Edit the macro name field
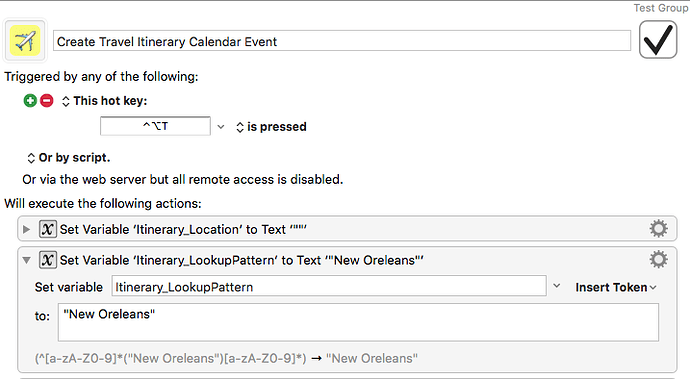 (342, 41)
